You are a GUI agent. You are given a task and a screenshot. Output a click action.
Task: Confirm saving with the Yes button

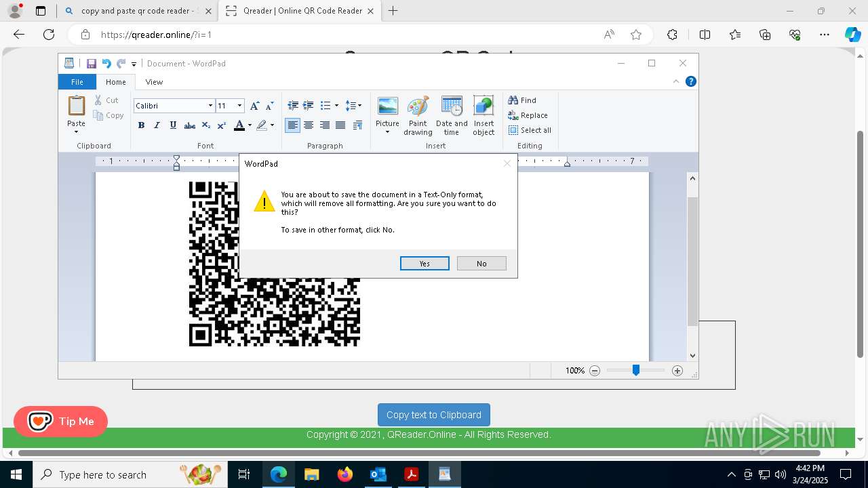pyautogui.click(x=425, y=264)
